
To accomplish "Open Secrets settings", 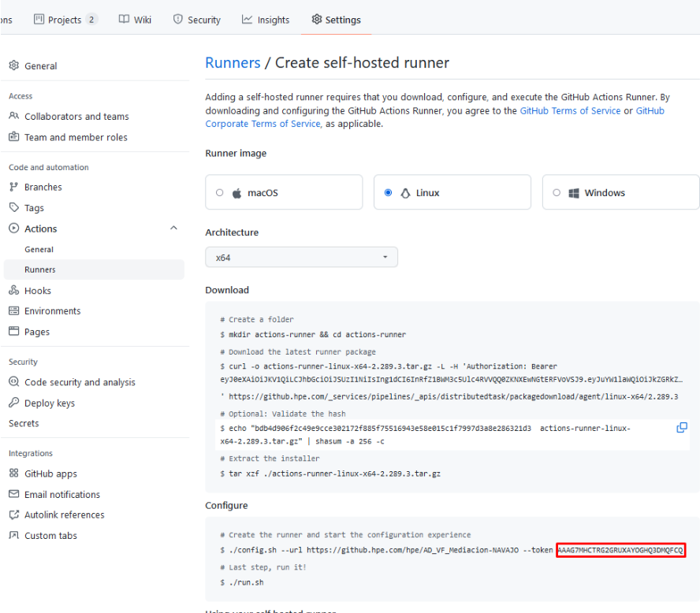I will tap(24, 423).
